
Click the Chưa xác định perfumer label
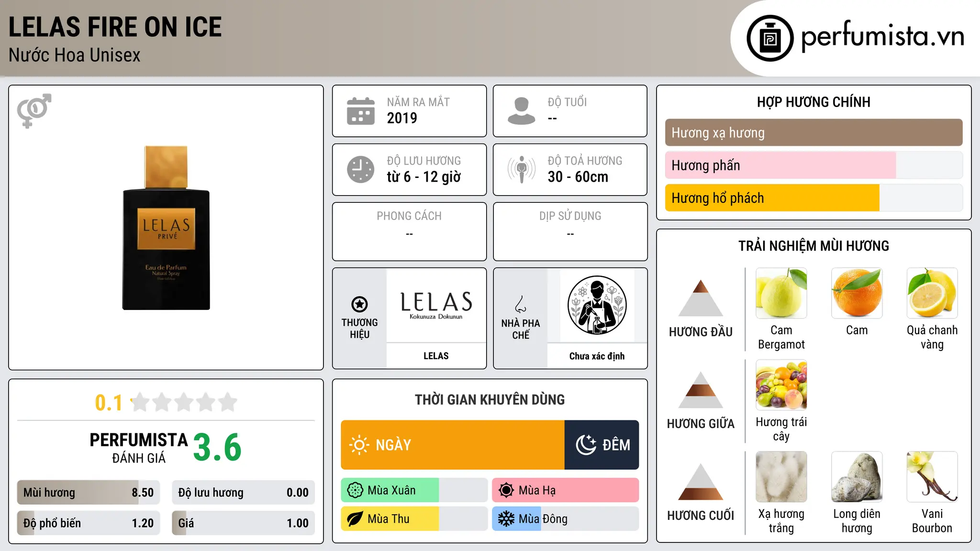[x=597, y=356]
